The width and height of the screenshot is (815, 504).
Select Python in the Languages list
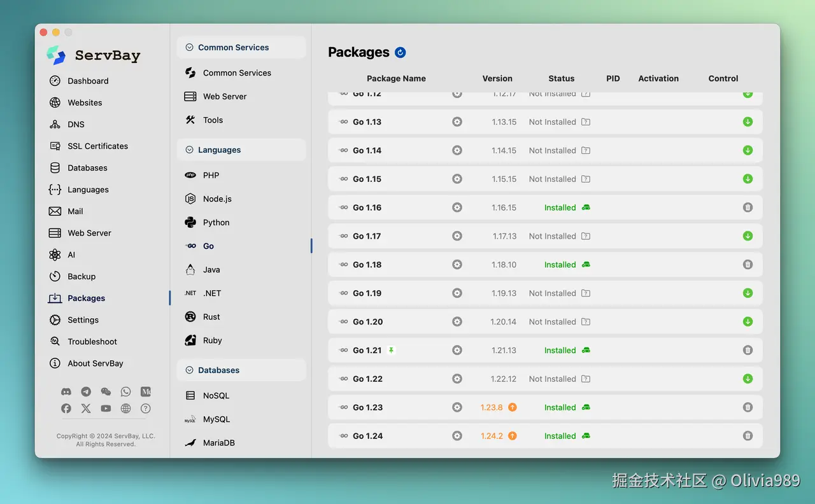(216, 222)
